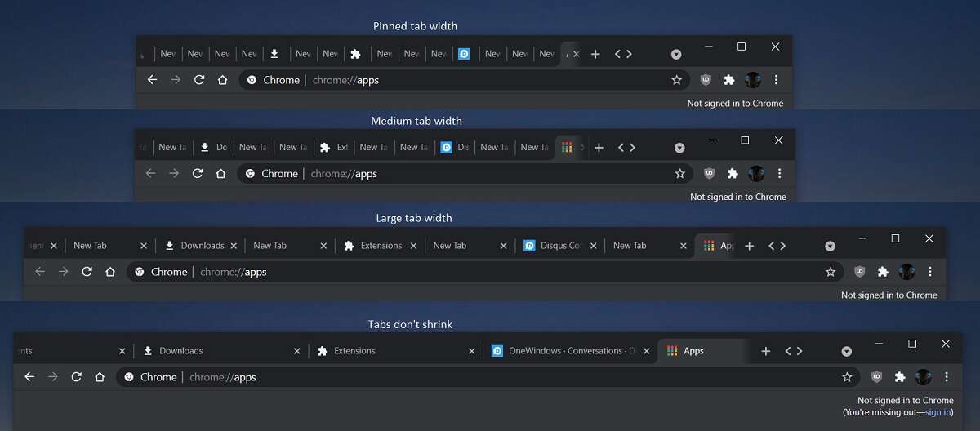This screenshot has width=980, height=431.
Task: Open profile avatar in 'Pinned tab width' window
Action: tap(753, 80)
